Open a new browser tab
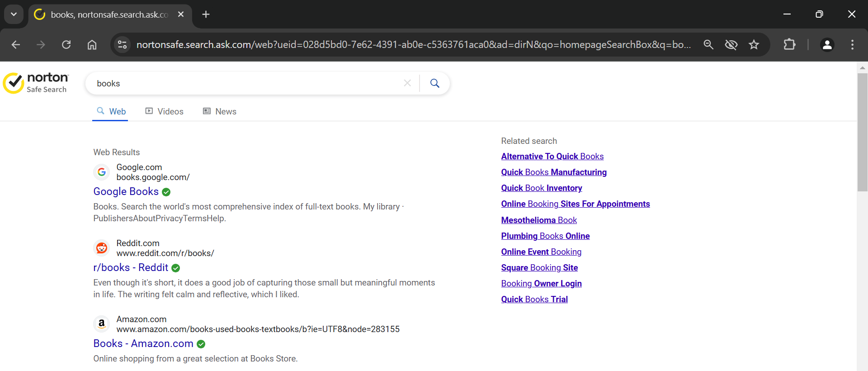This screenshot has height=371, width=868. pos(206,14)
